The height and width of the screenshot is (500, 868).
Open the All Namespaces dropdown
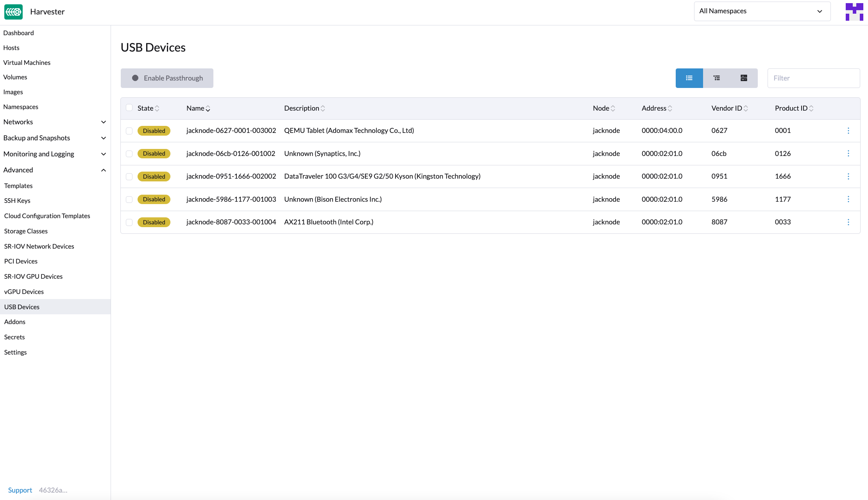coord(762,11)
